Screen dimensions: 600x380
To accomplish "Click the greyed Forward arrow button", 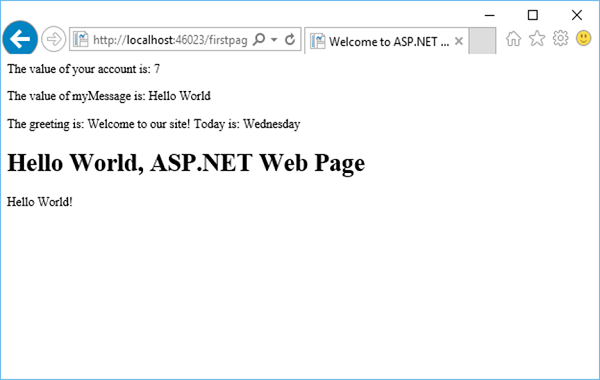I will [54, 39].
